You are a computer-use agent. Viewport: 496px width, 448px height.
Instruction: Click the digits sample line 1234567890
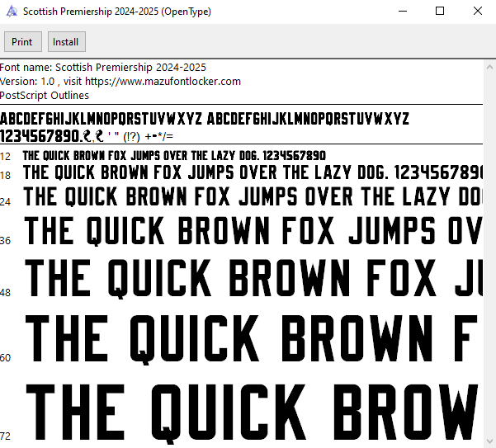[x=87, y=136]
